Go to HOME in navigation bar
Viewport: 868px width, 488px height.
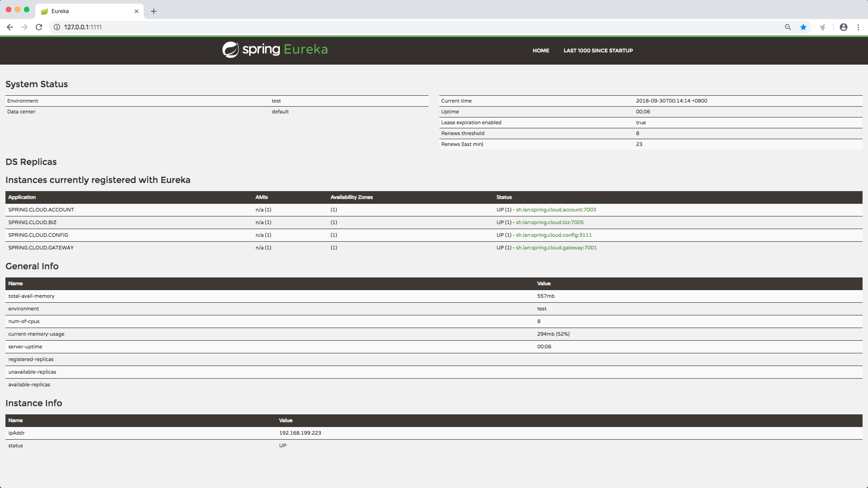[x=541, y=51]
